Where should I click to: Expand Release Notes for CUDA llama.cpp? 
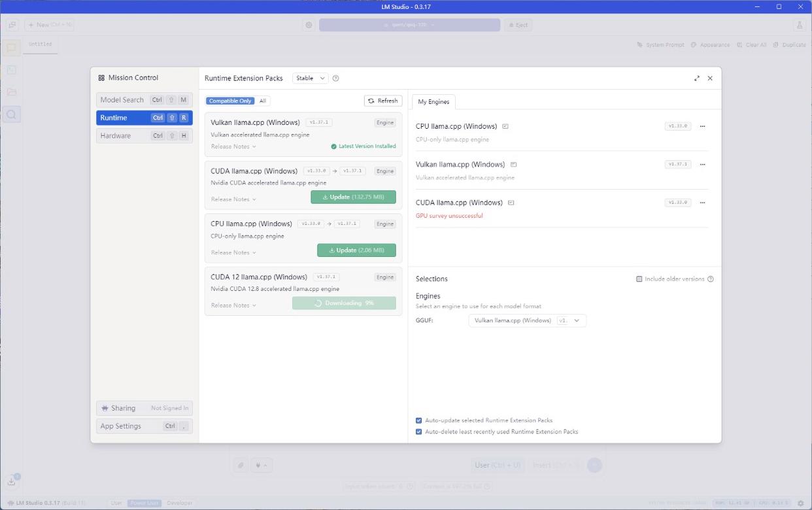tap(233, 199)
